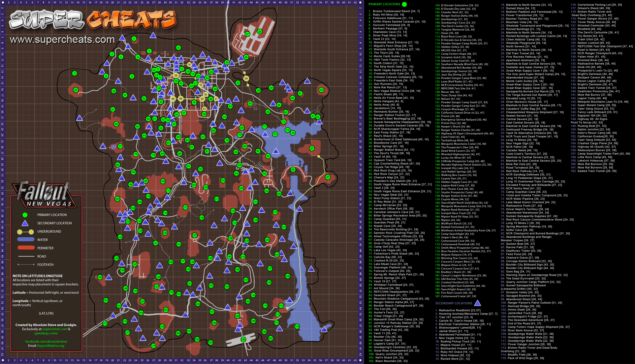The image size is (635, 364).
Task: Click the [LAT,LON] label in legend
Action: 46,313
